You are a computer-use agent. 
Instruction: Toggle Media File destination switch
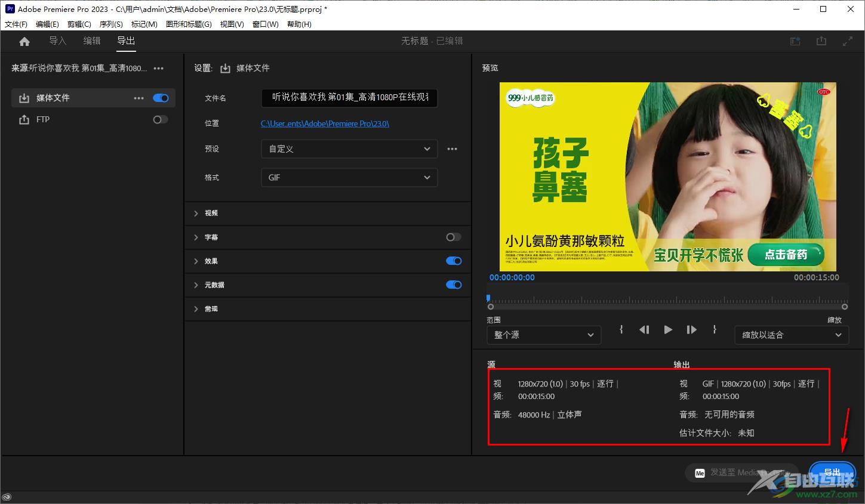point(161,98)
